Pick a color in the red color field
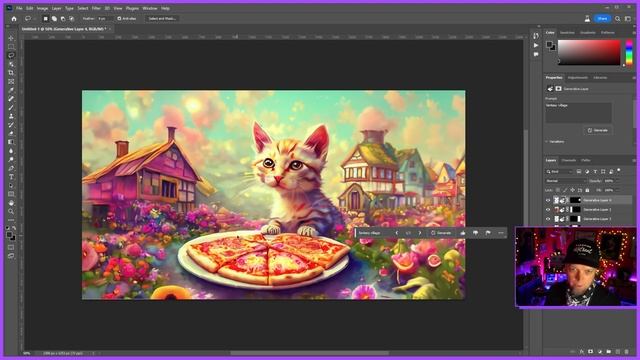Image resolution: width=640 pixels, height=360 pixels. (x=589, y=52)
